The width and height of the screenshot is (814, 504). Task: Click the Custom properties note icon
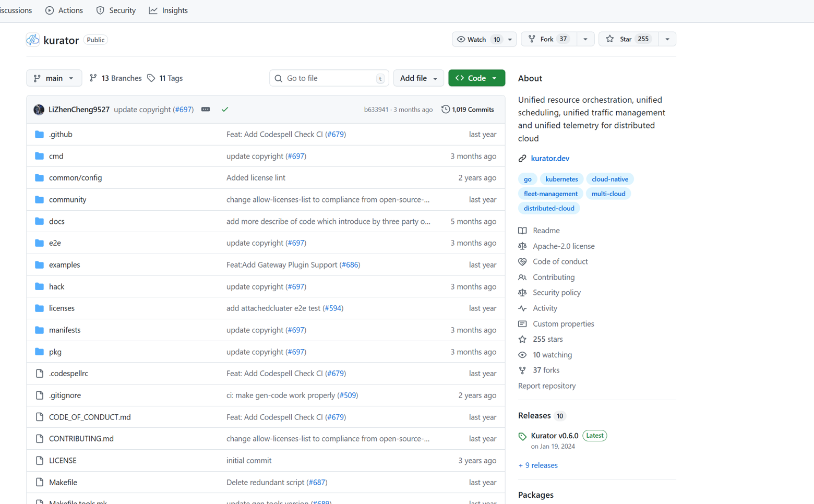(x=522, y=324)
